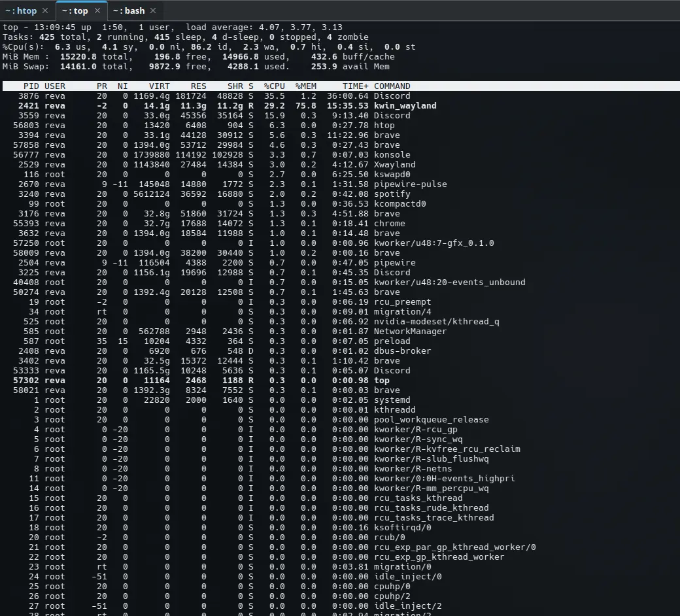This screenshot has width=680, height=616.
Task: Close the htop tab
Action: click(x=46, y=10)
